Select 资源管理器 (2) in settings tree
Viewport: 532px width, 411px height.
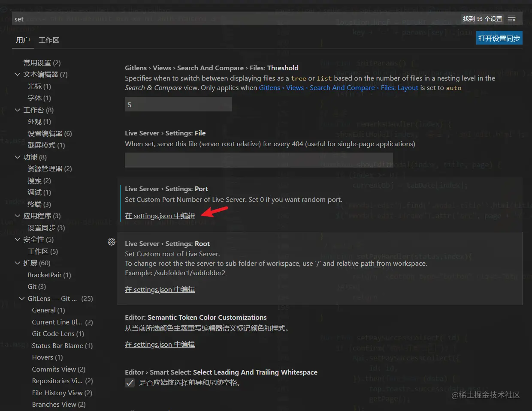[50, 168]
